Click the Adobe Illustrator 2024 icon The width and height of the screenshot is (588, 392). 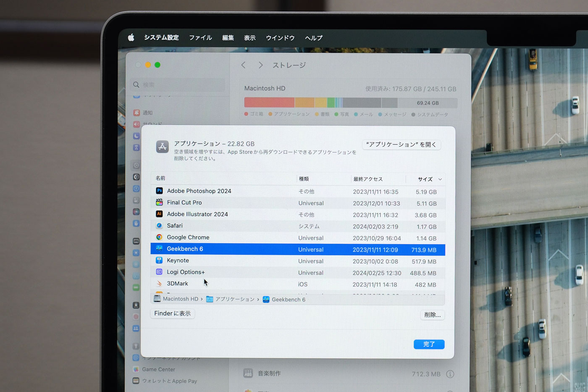click(159, 214)
